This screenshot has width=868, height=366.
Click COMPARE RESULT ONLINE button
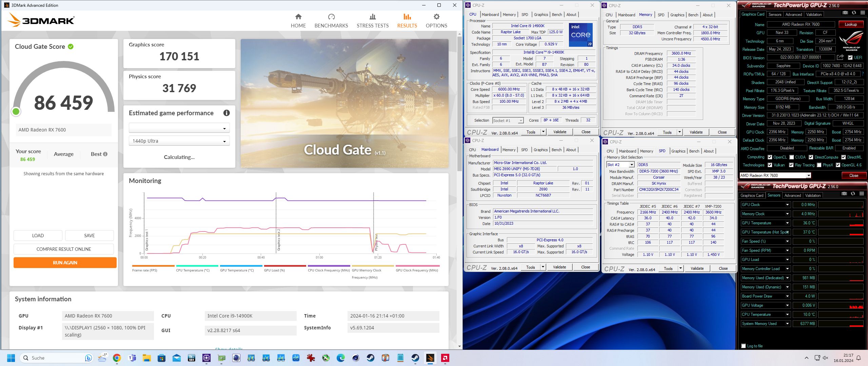(64, 249)
